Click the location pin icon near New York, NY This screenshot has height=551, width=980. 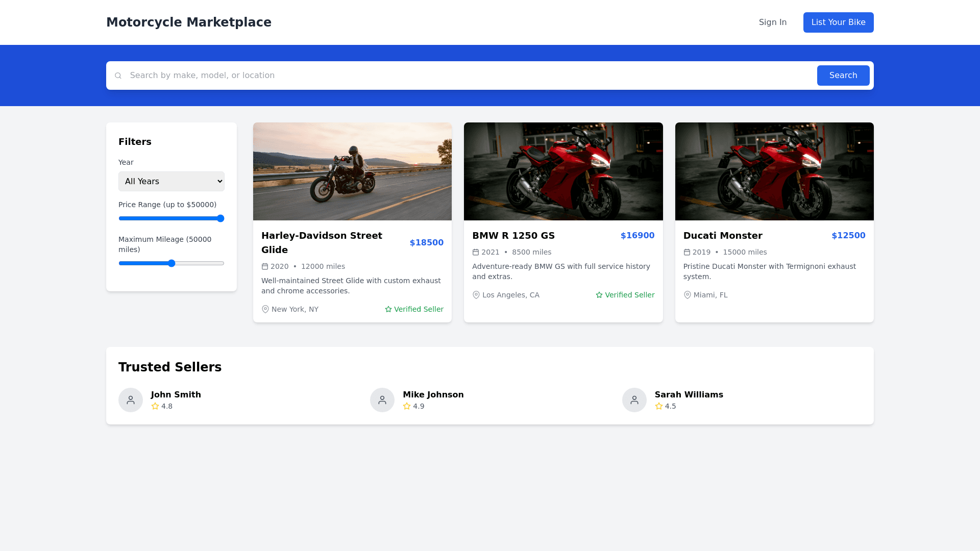point(265,309)
